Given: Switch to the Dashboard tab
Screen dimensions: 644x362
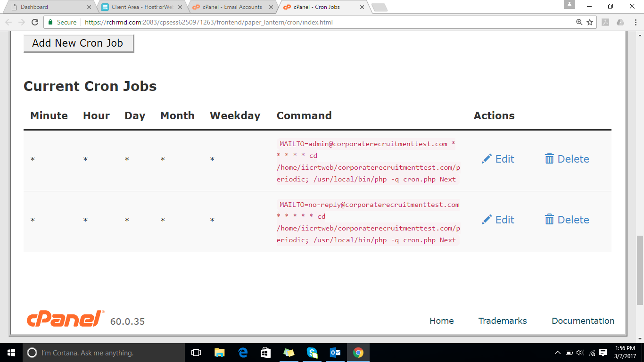Looking at the screenshot, I should click(50, 7).
